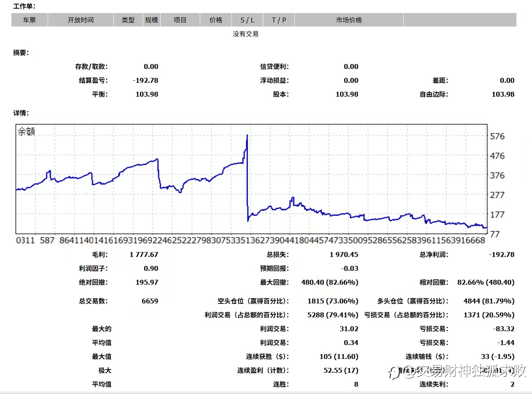Click the 利润因子 value 0.90
The height and width of the screenshot is (394, 532).
click(x=151, y=268)
